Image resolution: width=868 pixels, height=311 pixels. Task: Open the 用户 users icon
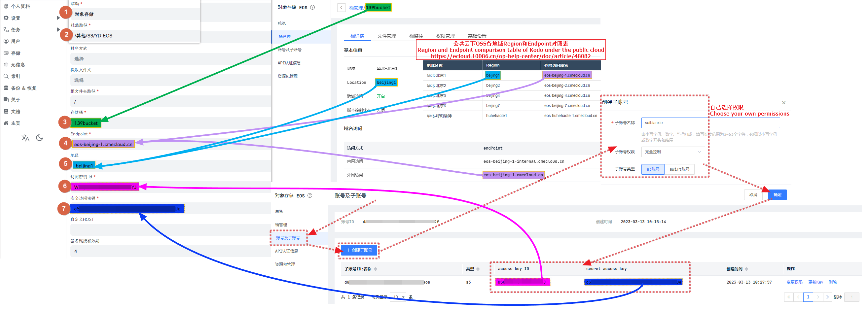click(x=6, y=41)
